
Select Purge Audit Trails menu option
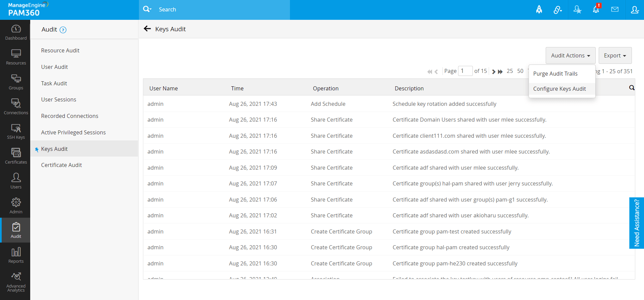[555, 74]
